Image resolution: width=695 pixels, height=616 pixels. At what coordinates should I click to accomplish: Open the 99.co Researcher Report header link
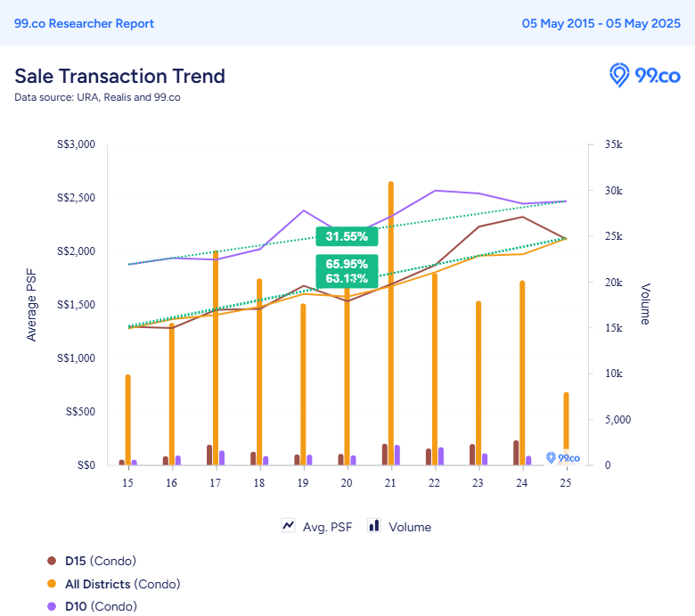coord(85,23)
